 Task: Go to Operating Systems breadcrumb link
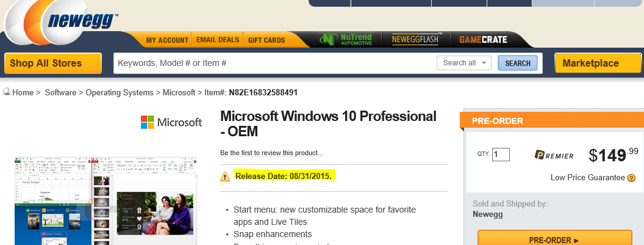pos(120,93)
